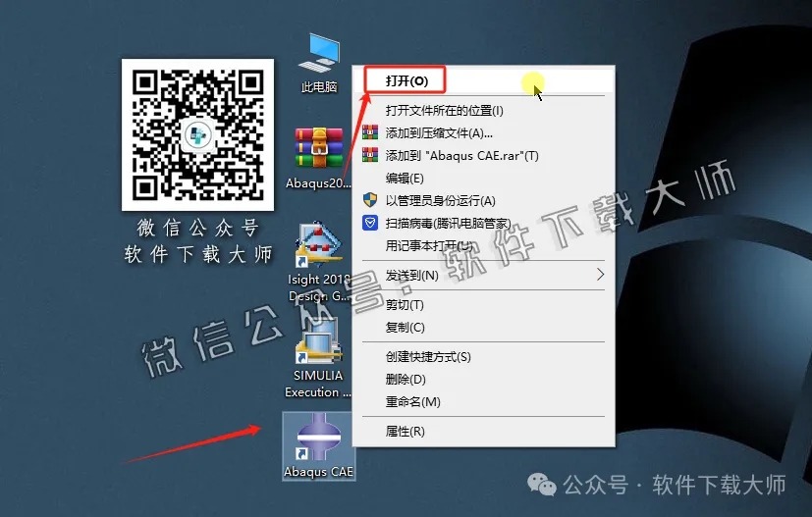Click the Tencent shield icon beside 扫描病毒
This screenshot has width=812, height=517.
(370, 223)
